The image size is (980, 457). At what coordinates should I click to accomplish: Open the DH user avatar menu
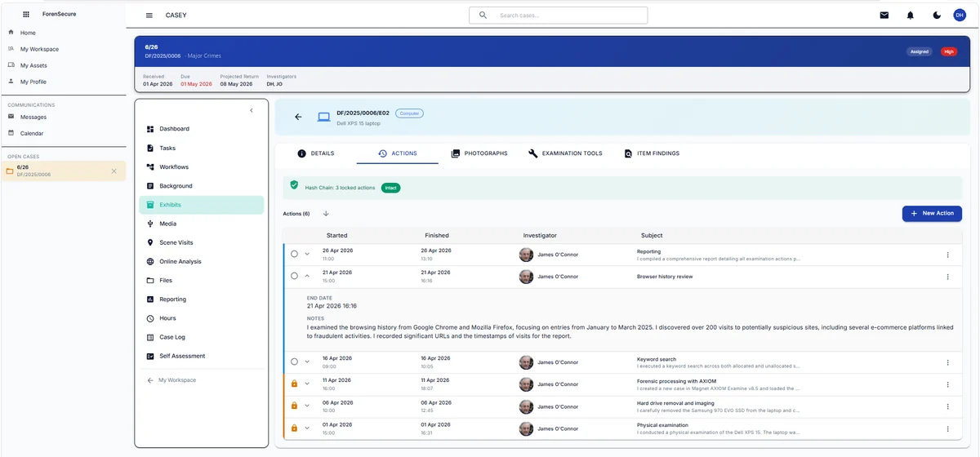(x=960, y=16)
